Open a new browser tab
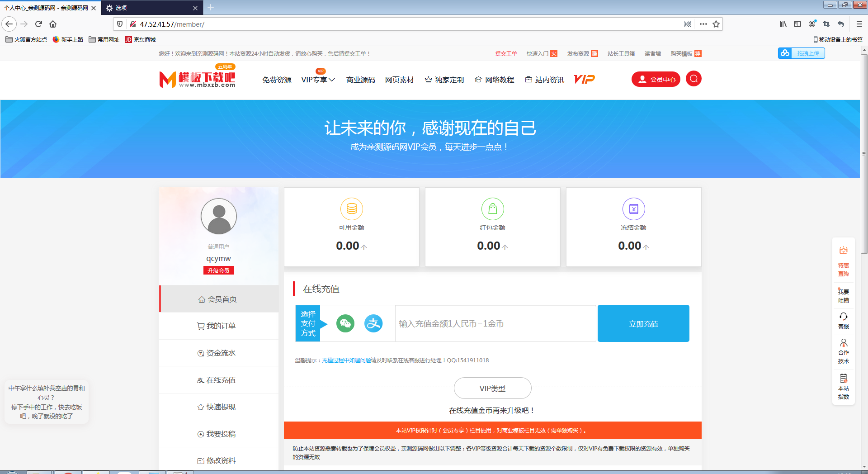The height and width of the screenshot is (474, 868). 211,7
